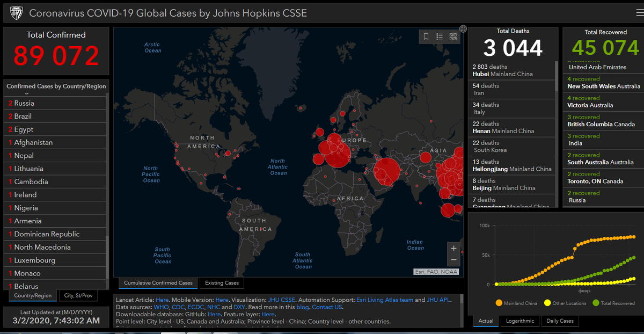Screen dimensions: 644x334
Task: Toggle the Other Locations legend marker
Action: [x=547, y=303]
